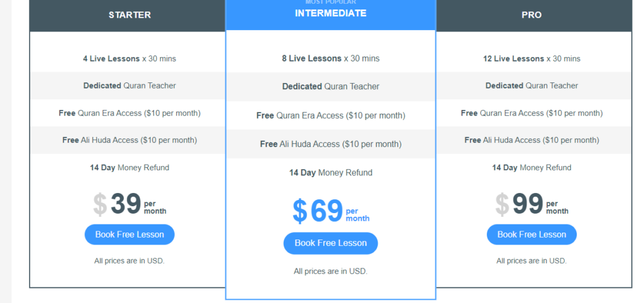644x303 pixels.
Task: Click Free Quran Era Access in Pro column
Action: click(x=531, y=113)
